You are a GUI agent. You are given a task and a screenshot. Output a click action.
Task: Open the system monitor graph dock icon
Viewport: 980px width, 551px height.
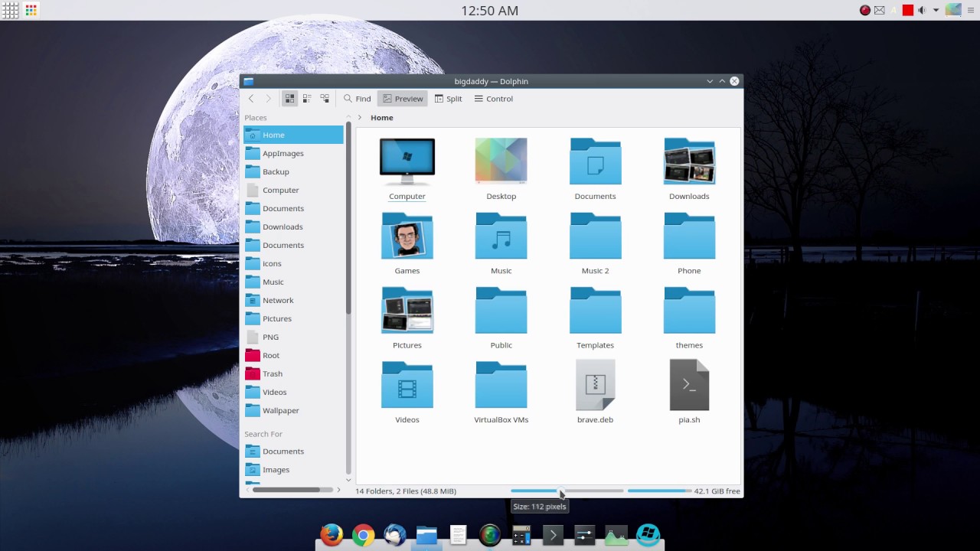pos(616,535)
